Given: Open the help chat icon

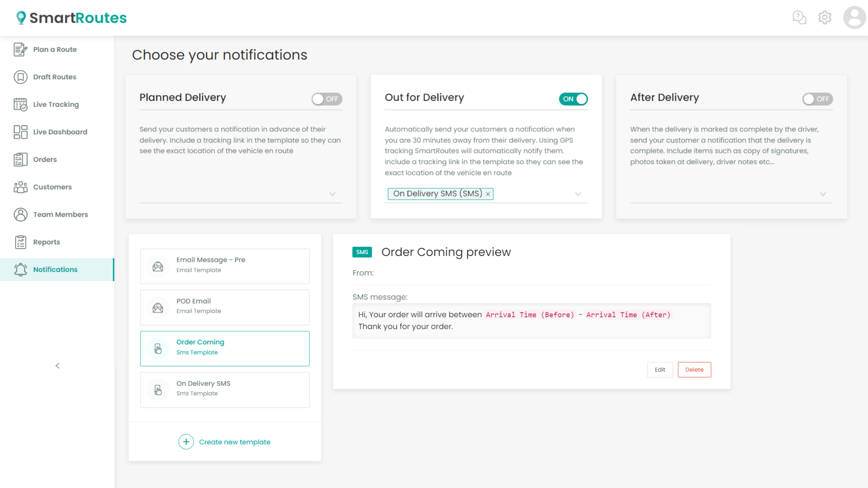Looking at the screenshot, I should [x=799, y=17].
